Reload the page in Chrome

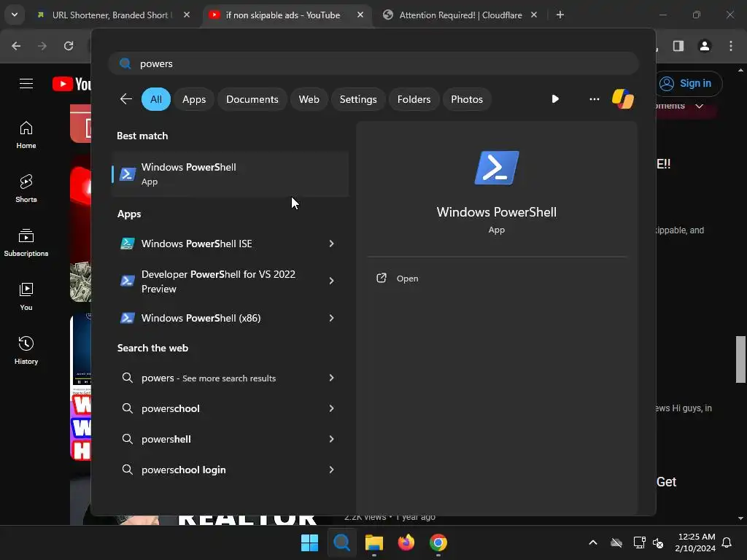click(x=69, y=46)
